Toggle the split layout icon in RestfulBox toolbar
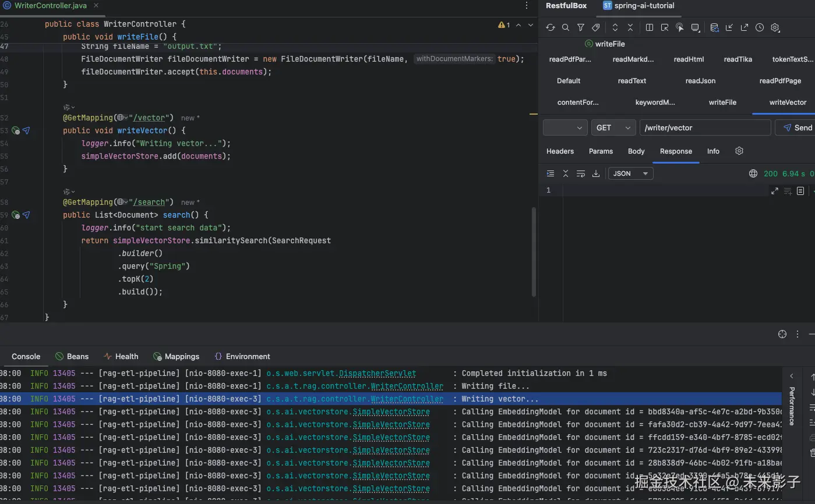Image resolution: width=815 pixels, height=504 pixels. [x=650, y=27]
